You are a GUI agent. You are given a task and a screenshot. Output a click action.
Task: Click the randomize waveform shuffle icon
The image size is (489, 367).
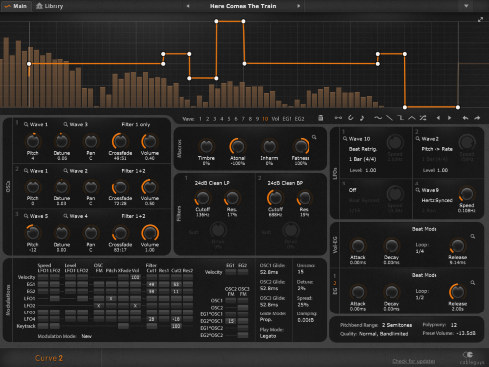[423, 118]
